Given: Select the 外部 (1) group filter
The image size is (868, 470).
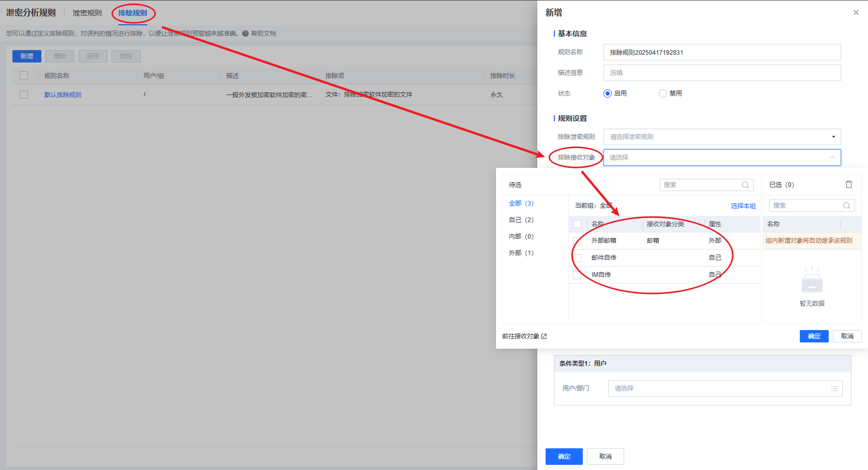Looking at the screenshot, I should click(x=521, y=253).
